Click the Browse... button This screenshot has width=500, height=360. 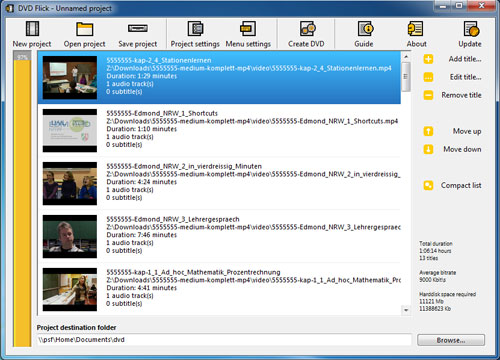(451, 340)
